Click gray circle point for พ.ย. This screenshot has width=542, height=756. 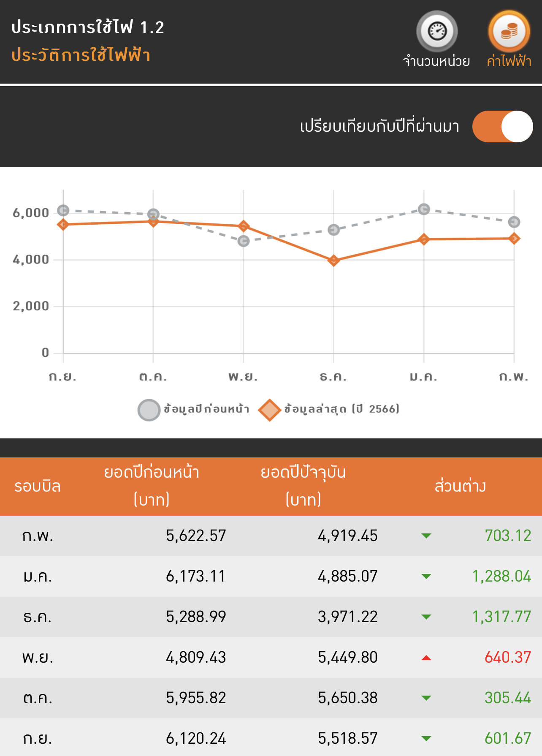pyautogui.click(x=244, y=241)
